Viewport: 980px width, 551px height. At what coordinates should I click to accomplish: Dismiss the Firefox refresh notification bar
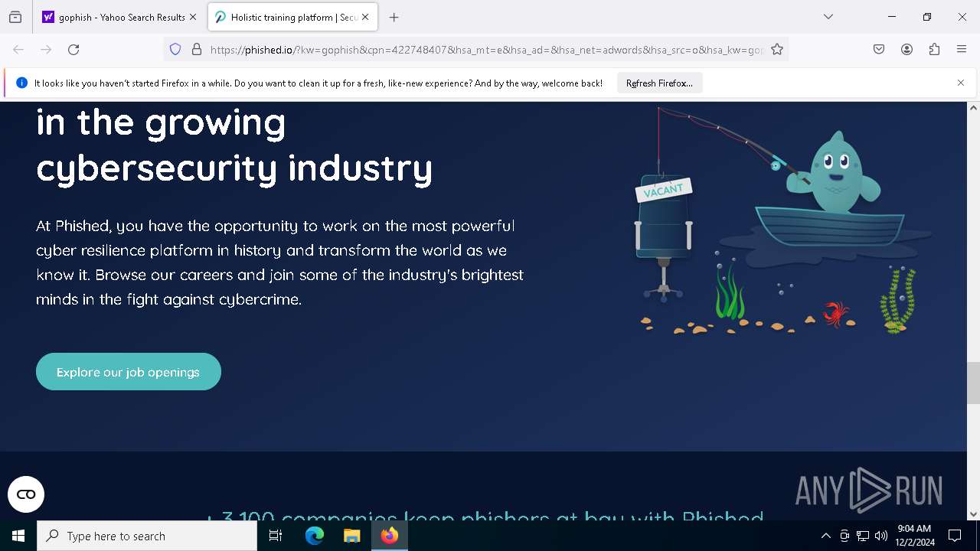[961, 83]
